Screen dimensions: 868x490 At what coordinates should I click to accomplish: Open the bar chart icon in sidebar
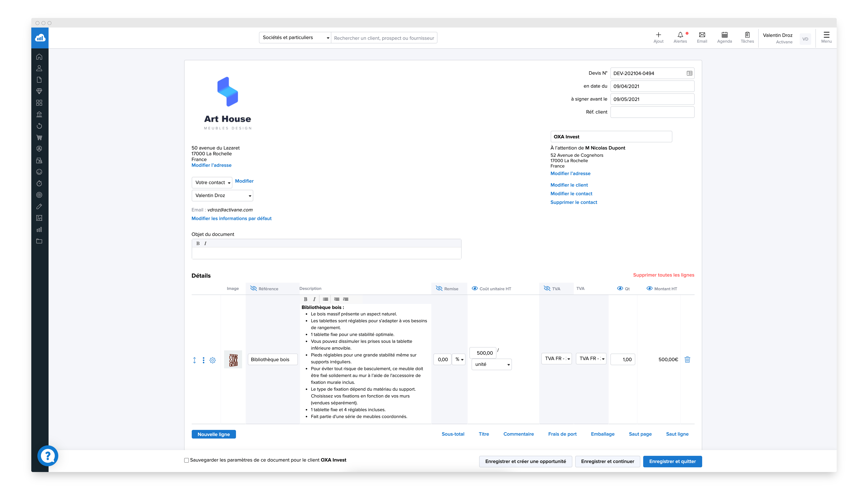click(x=39, y=230)
